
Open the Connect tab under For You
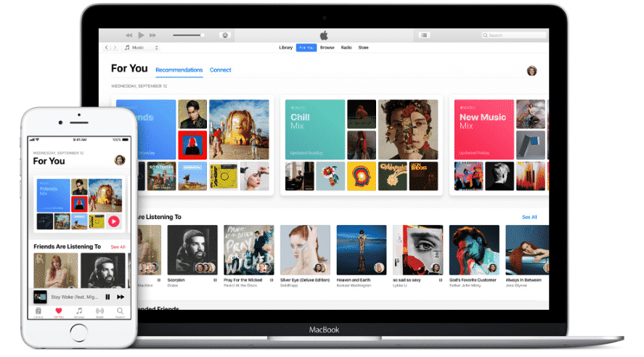220,70
